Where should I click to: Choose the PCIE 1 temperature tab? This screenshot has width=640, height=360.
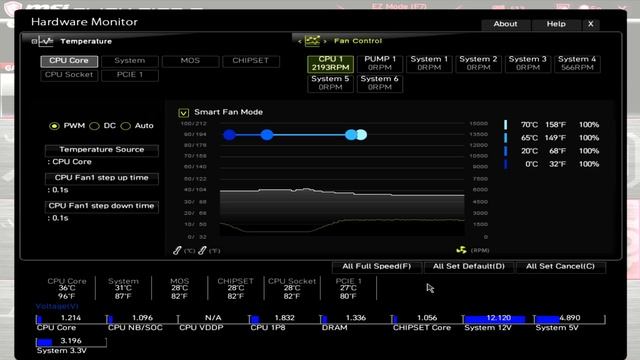point(129,75)
